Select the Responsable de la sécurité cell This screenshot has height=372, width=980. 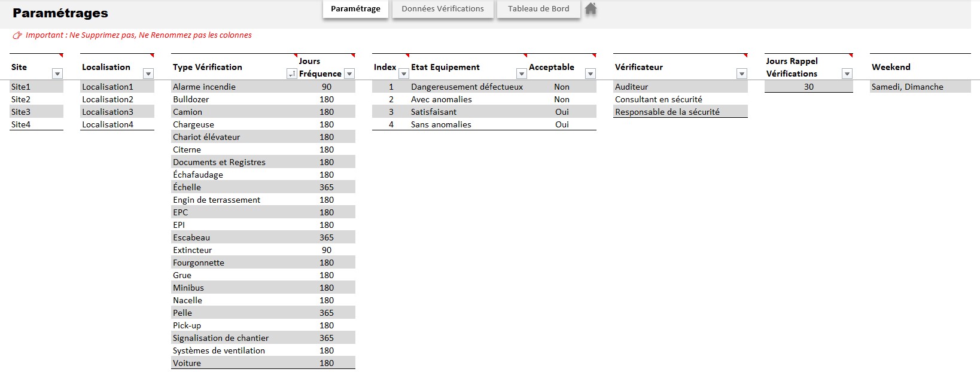[x=667, y=112]
